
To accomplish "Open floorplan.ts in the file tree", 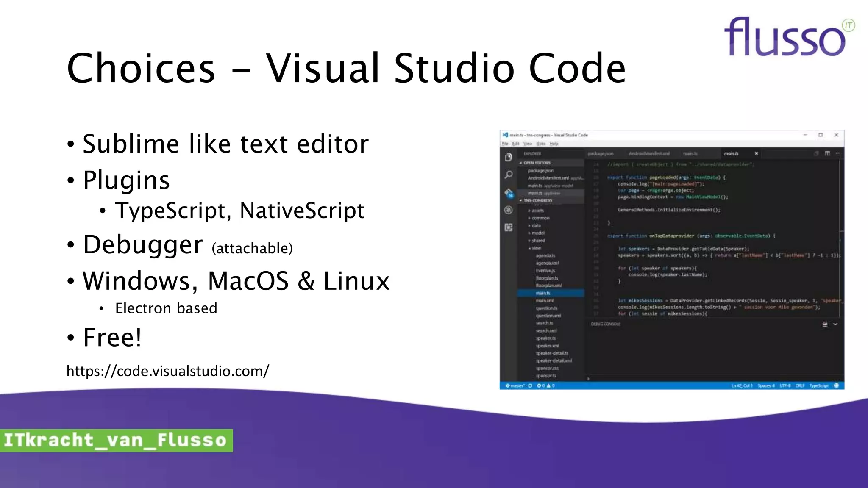I will pyautogui.click(x=547, y=278).
